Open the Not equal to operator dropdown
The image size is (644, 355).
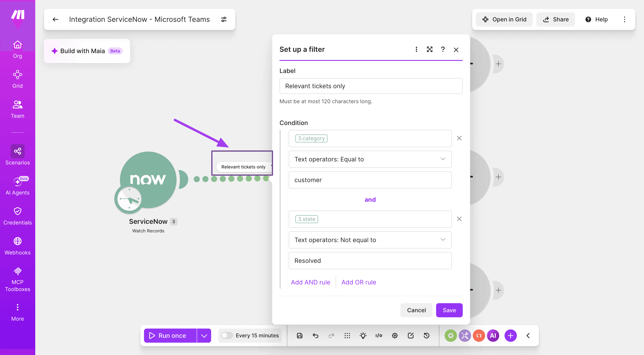(x=370, y=240)
